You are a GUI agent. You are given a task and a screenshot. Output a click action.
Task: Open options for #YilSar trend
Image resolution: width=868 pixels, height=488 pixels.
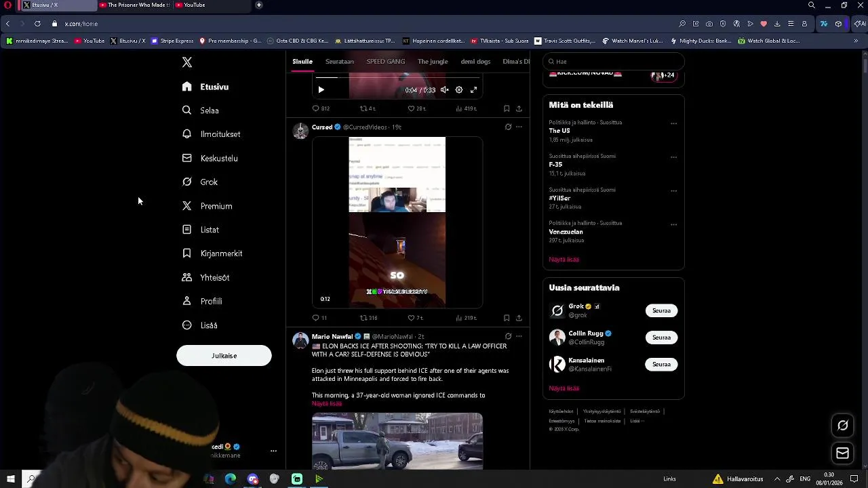[673, 190]
